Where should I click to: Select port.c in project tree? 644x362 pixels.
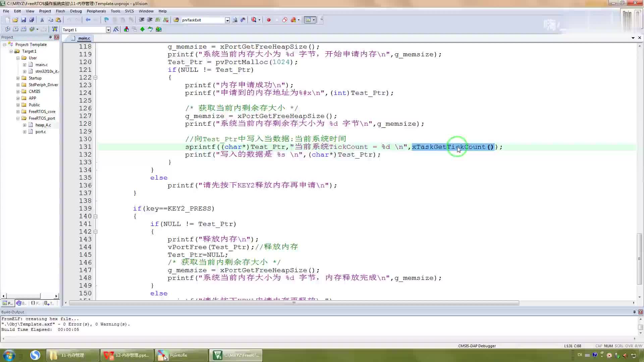click(x=41, y=132)
